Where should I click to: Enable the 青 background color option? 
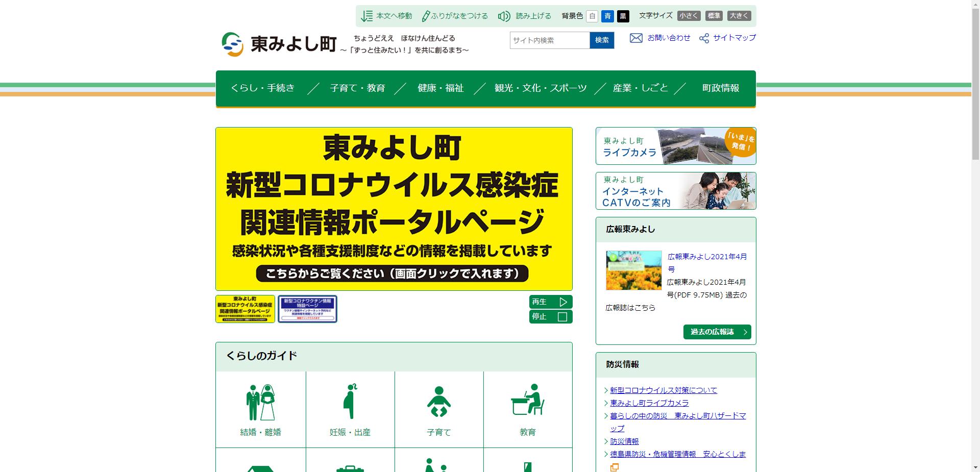[x=607, y=16]
